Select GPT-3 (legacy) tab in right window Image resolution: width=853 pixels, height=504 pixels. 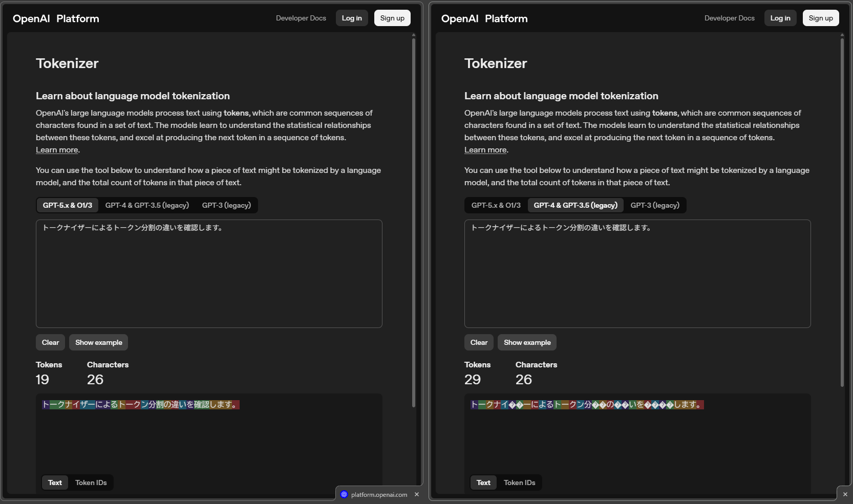coord(655,205)
